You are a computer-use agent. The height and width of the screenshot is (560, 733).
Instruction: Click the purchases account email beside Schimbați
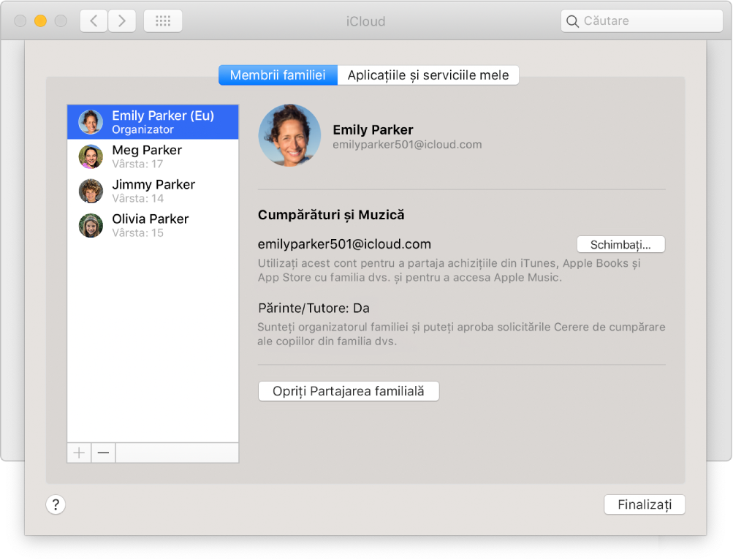(344, 244)
